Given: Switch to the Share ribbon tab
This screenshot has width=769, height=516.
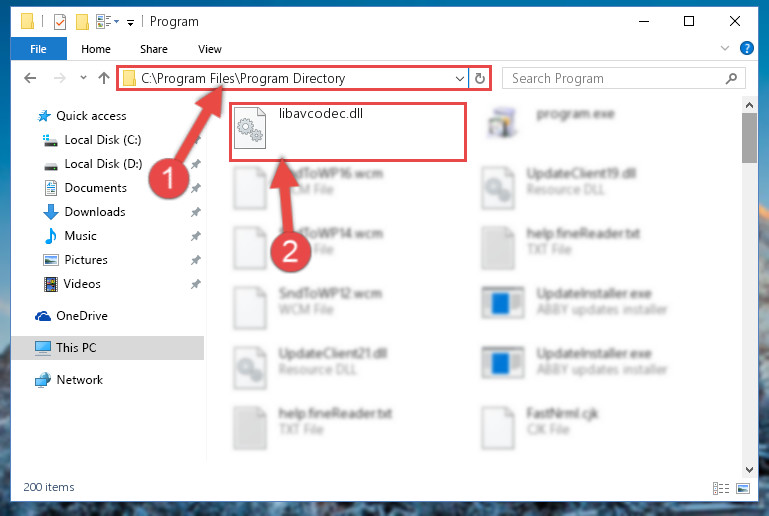Looking at the screenshot, I should coord(154,49).
